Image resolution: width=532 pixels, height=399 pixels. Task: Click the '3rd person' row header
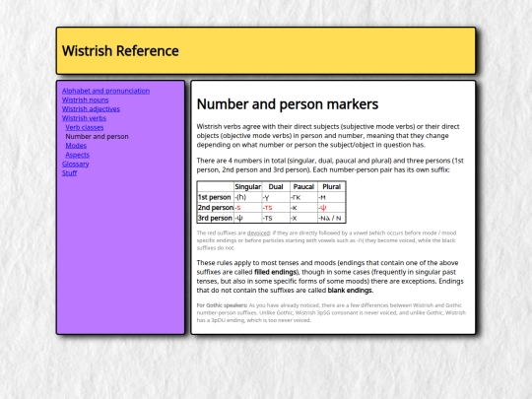tap(216, 218)
